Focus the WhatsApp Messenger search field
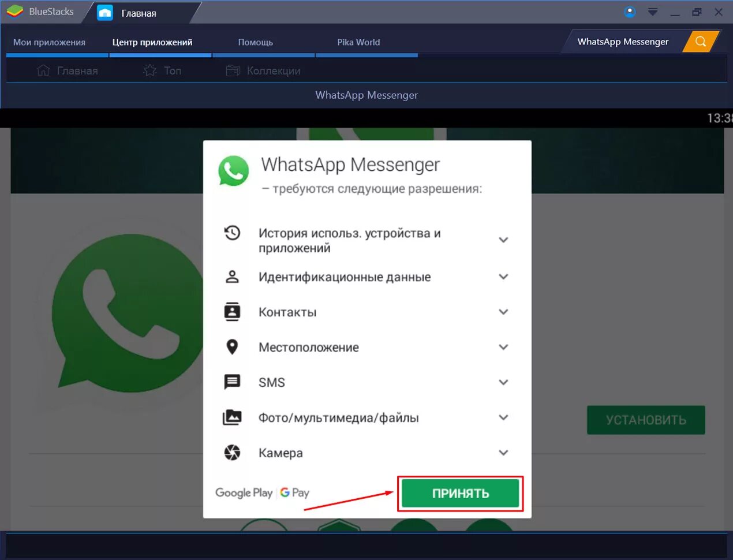733x560 pixels. 623,42
